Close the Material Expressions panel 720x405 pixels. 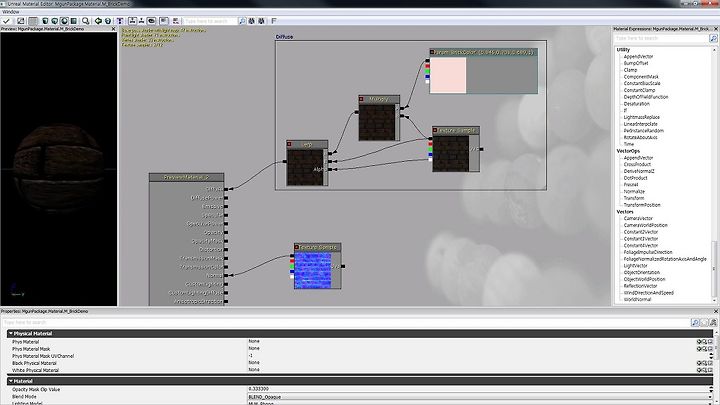coord(715,29)
